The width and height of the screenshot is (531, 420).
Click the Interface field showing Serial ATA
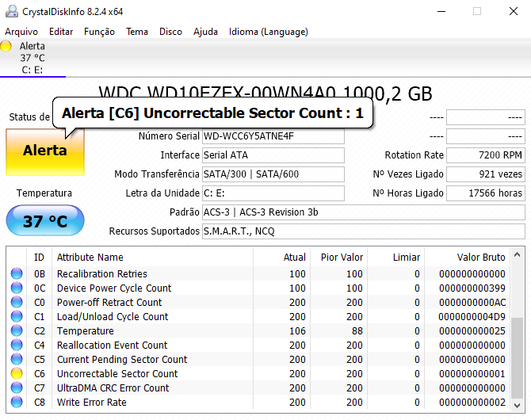pyautogui.click(x=273, y=155)
